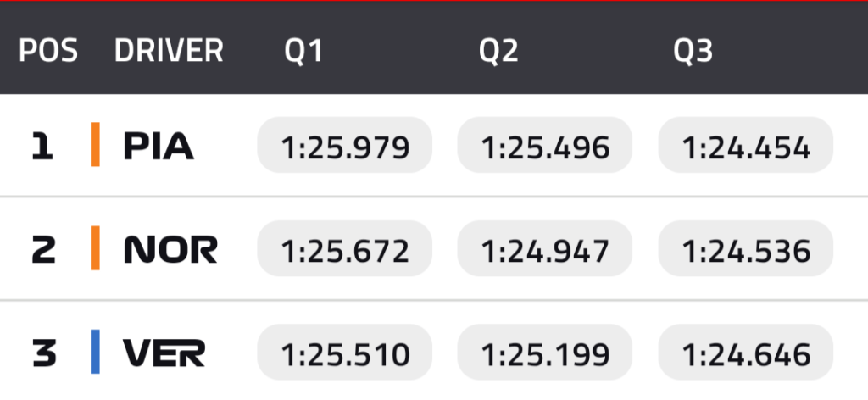Click VER's Q2 time 1:25.199

tap(545, 353)
